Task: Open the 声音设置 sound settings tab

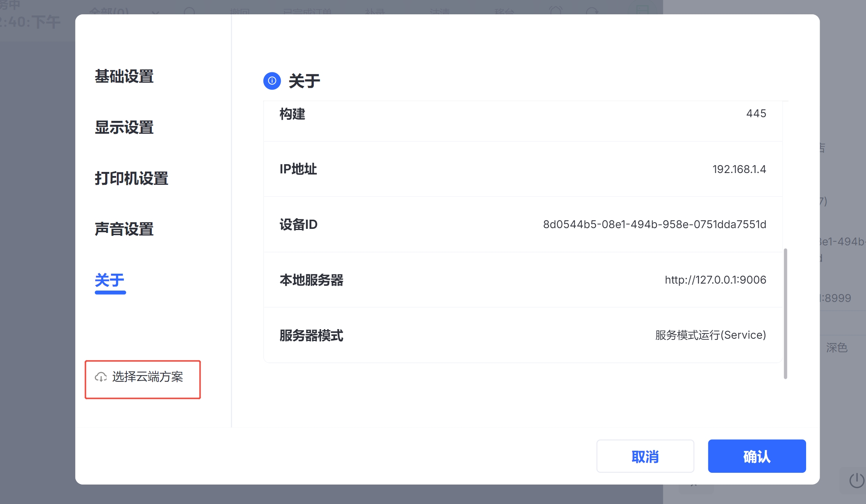Action: click(x=124, y=229)
